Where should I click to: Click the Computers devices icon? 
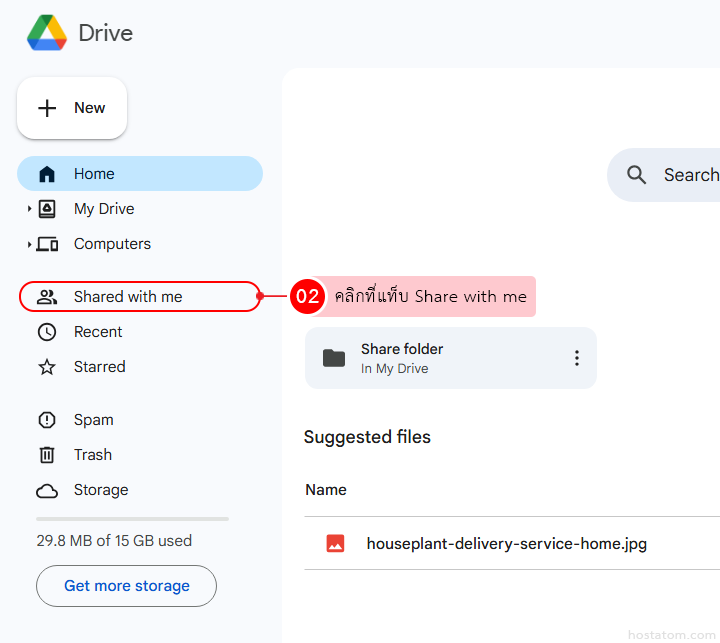pyautogui.click(x=47, y=244)
